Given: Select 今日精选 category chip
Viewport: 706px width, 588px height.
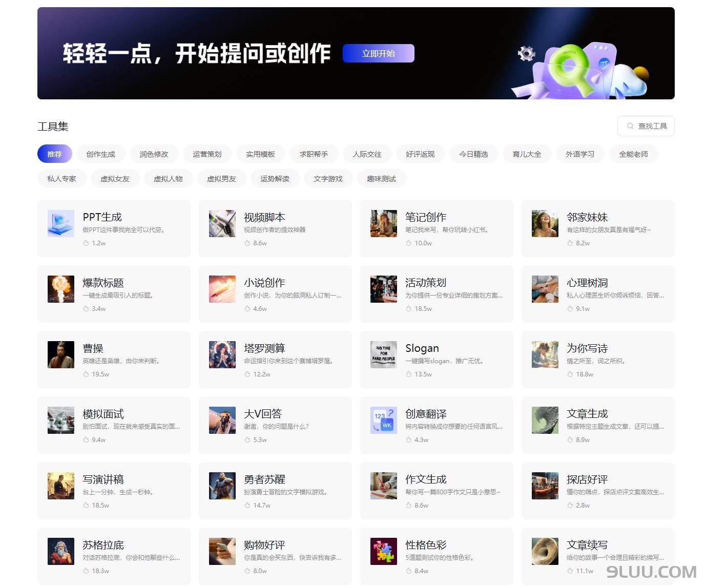Looking at the screenshot, I should pyautogui.click(x=473, y=154).
